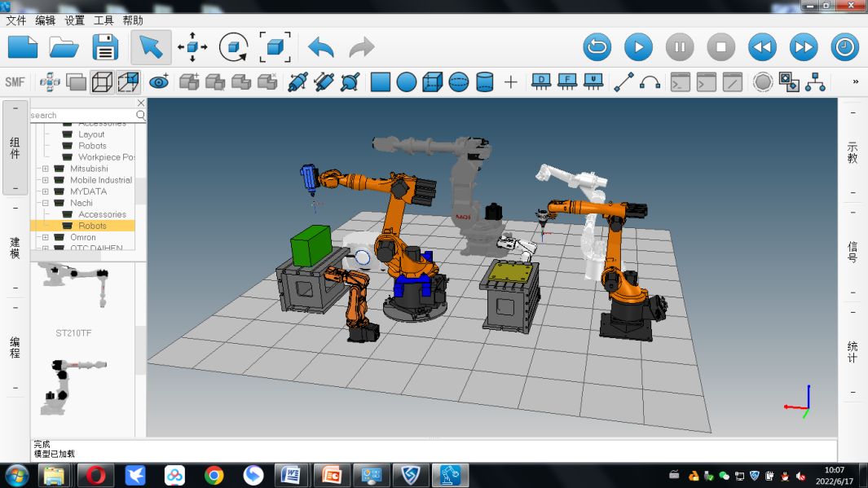Select the arrow pointer tool
Image resolution: width=868 pixels, height=488 pixels.
pos(151,47)
